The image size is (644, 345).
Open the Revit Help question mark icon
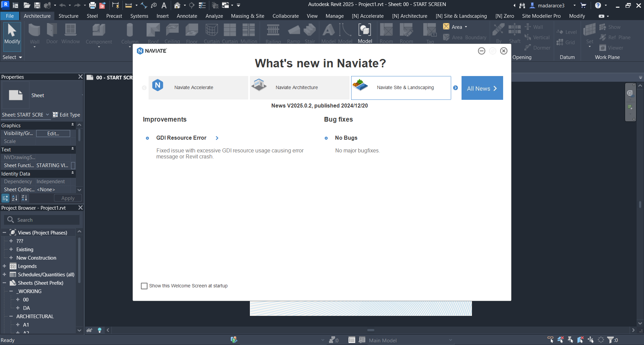click(x=598, y=5)
